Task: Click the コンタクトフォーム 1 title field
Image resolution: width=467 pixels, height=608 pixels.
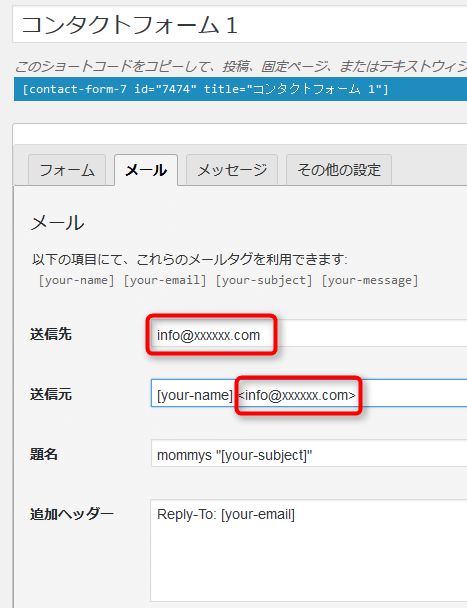Action: 240,24
